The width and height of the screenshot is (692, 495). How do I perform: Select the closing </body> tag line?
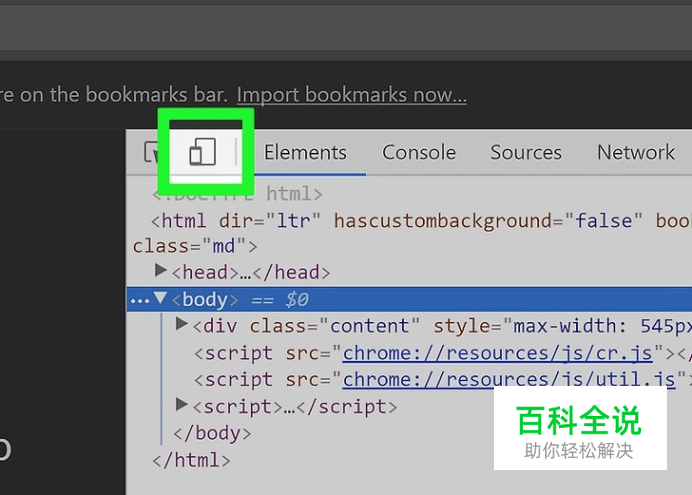pos(212,433)
